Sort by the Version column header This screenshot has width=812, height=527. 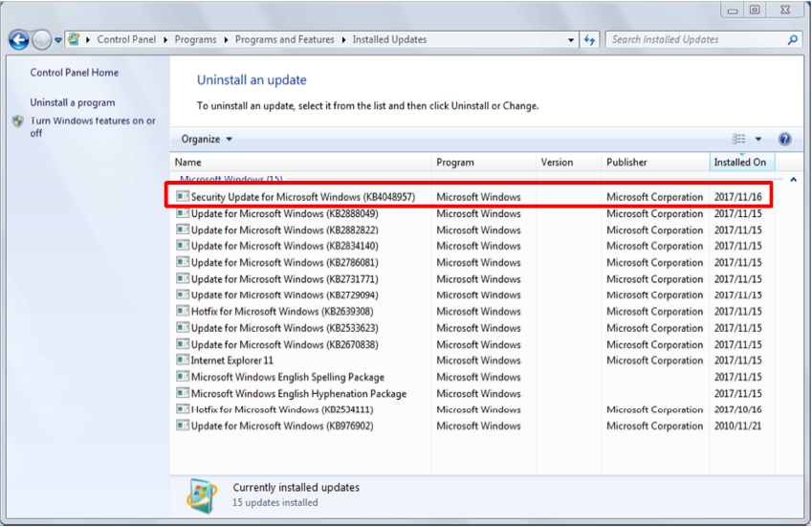[x=569, y=162]
